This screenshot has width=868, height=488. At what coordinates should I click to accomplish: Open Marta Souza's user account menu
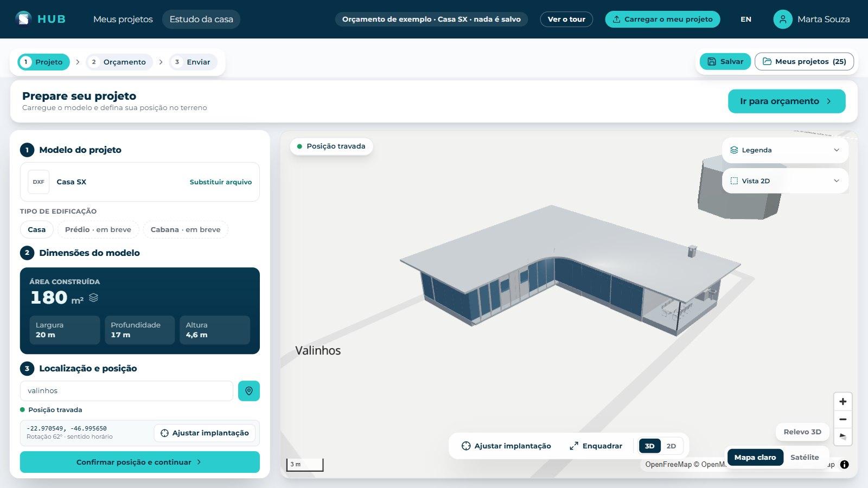pyautogui.click(x=812, y=19)
